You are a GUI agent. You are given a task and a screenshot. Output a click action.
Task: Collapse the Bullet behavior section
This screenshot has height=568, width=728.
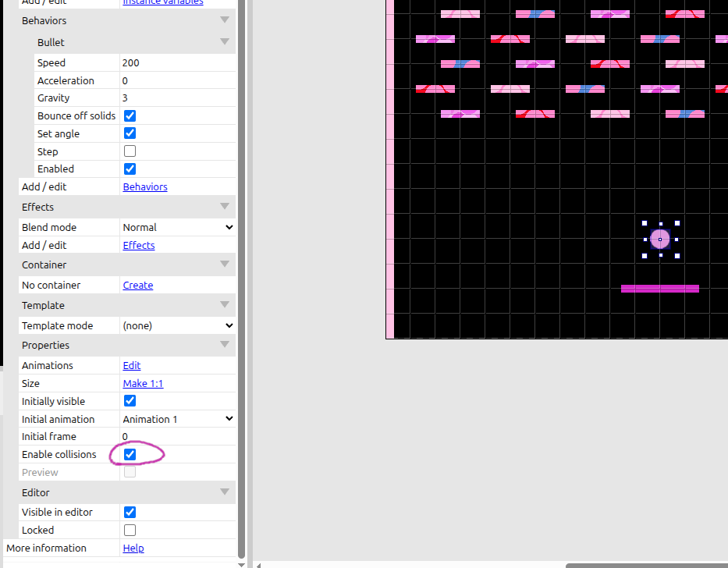coord(225,42)
